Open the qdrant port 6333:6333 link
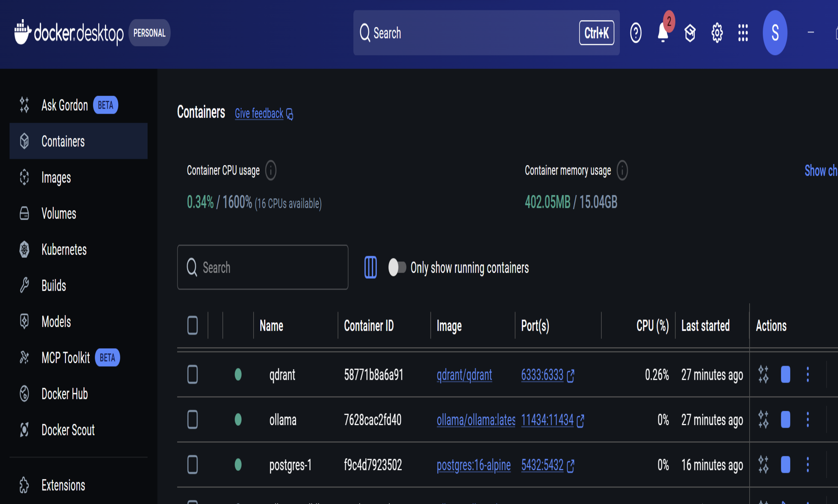The height and width of the screenshot is (504, 838). 542,375
